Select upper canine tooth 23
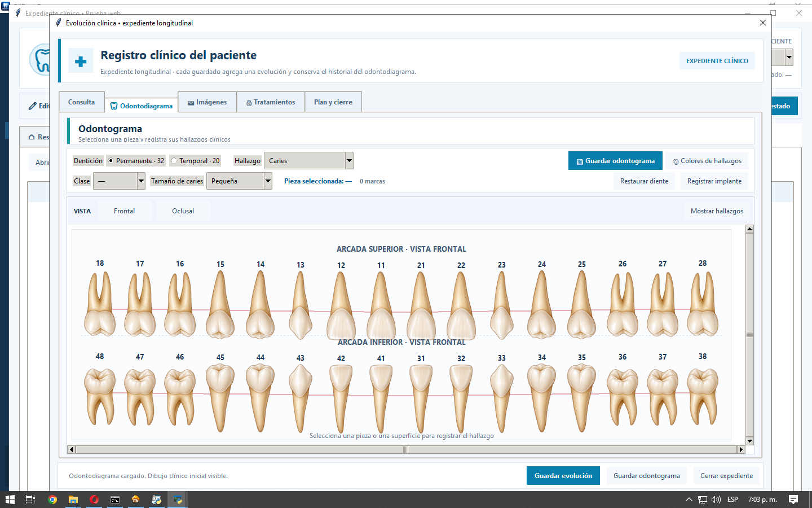The height and width of the screenshot is (508, 812). tap(502, 305)
